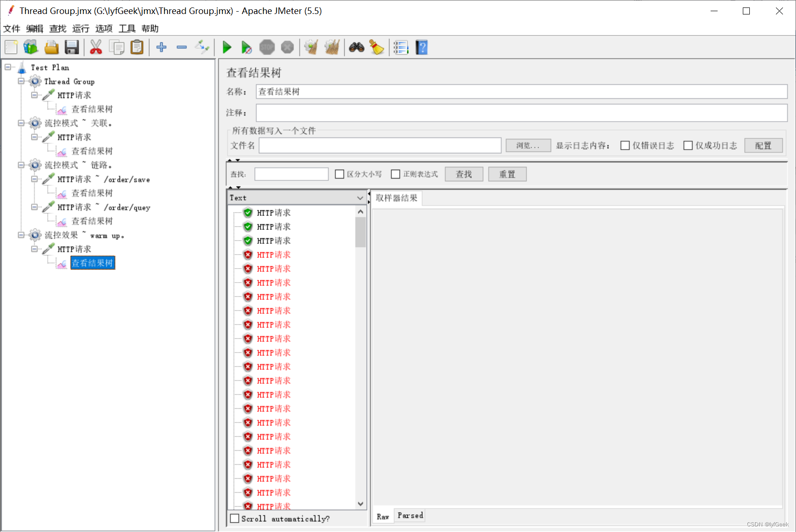Enable Scroll automatically checkbox
The width and height of the screenshot is (796, 532).
(235, 518)
